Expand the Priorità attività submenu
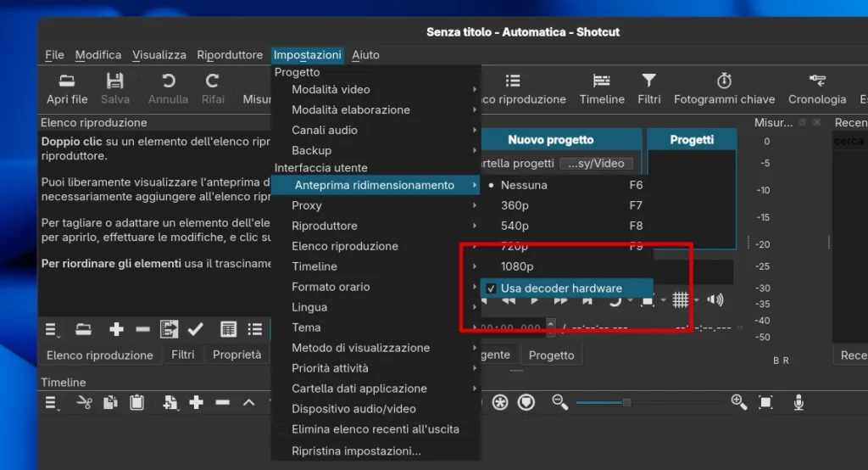868x470 pixels. pos(376,368)
